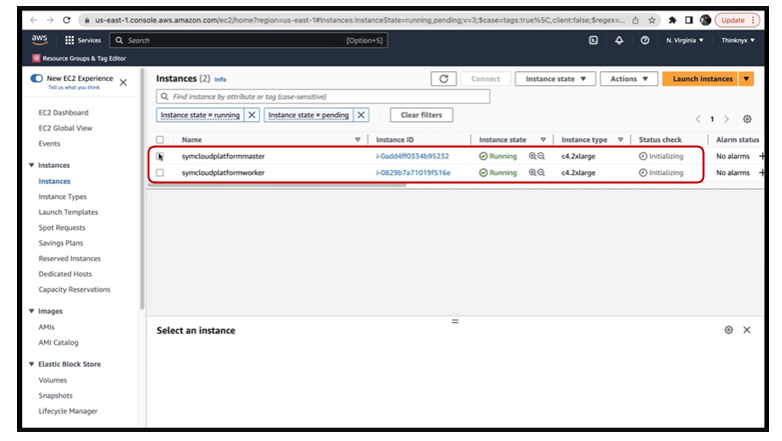Open EC2 Dashboard in the sidebar
Image resolution: width=782 pixels, height=441 pixels.
point(63,113)
